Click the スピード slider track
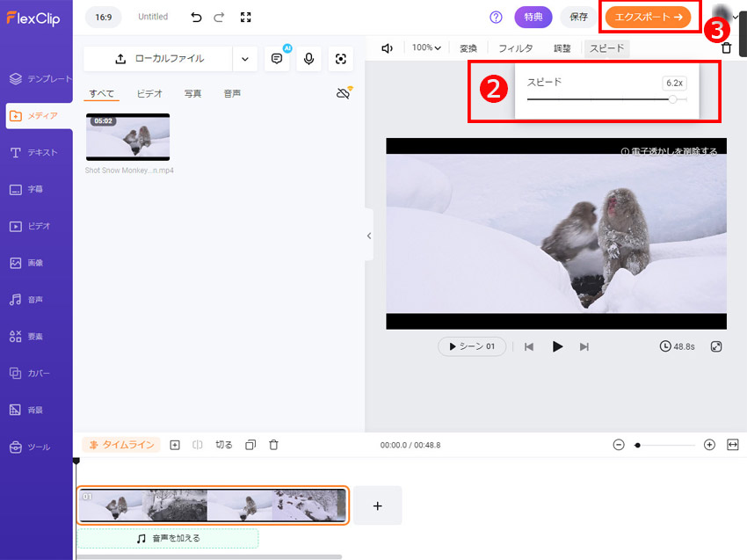Viewport: 747px width, 560px height. [598, 99]
